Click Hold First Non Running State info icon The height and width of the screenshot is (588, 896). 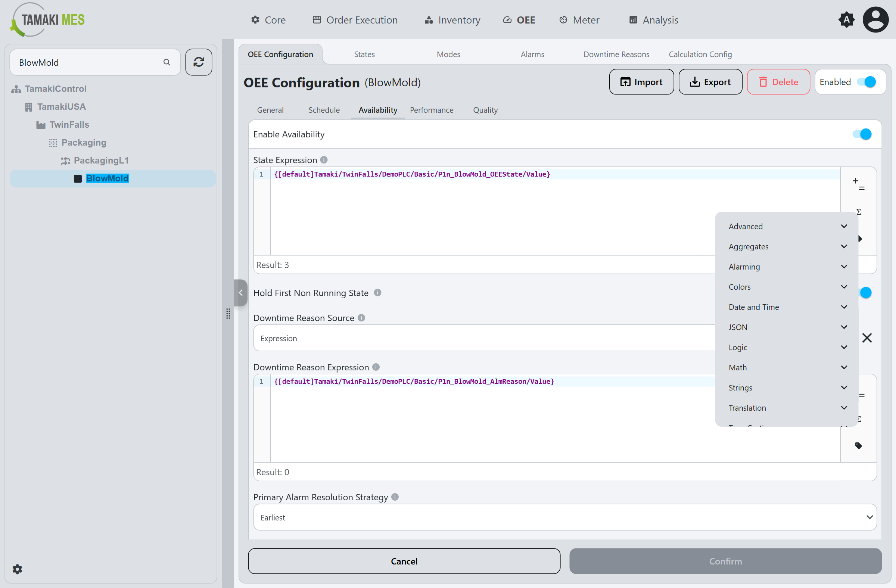[x=377, y=292]
